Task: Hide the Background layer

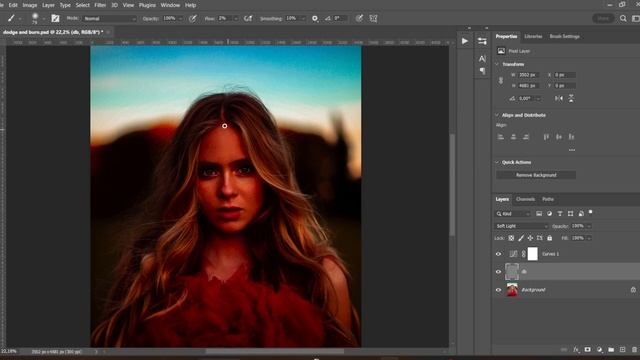Action: 498,290
